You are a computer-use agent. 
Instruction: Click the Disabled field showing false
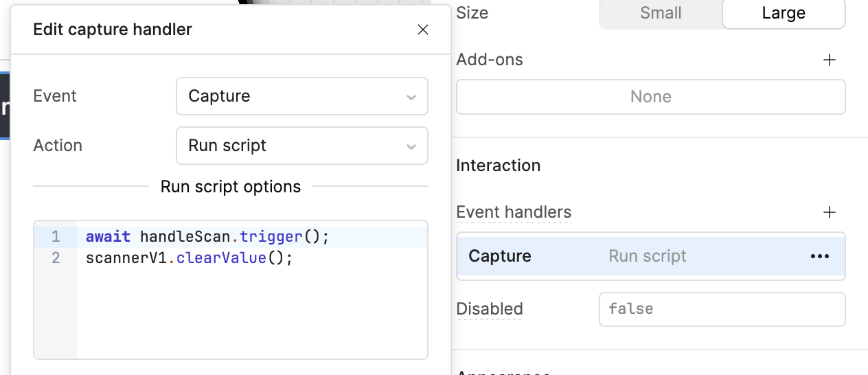click(721, 309)
